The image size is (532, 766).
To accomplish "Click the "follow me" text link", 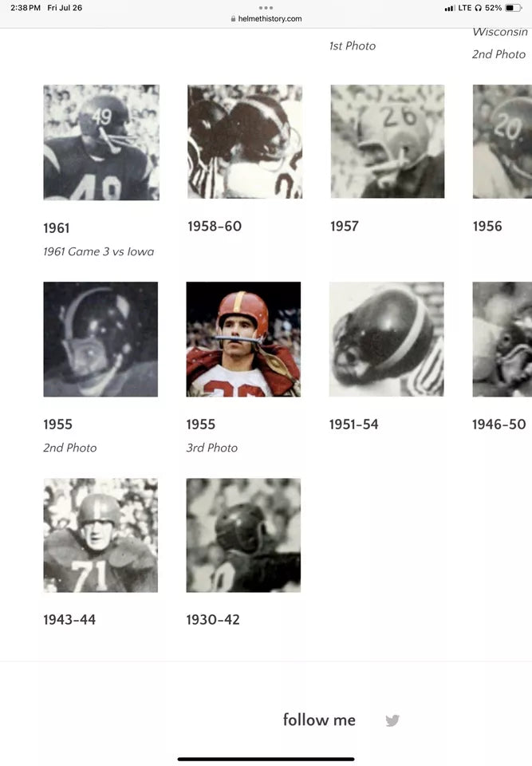I will pos(319,720).
